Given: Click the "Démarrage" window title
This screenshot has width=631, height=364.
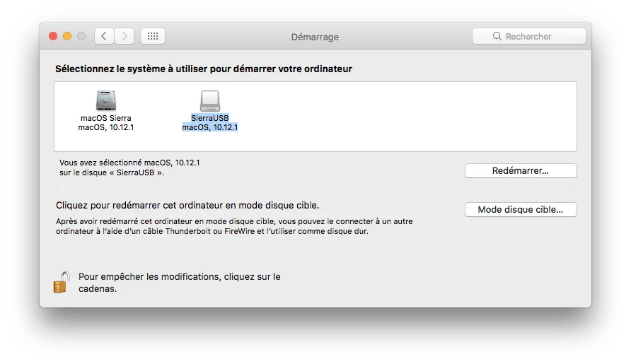Looking at the screenshot, I should [x=315, y=37].
